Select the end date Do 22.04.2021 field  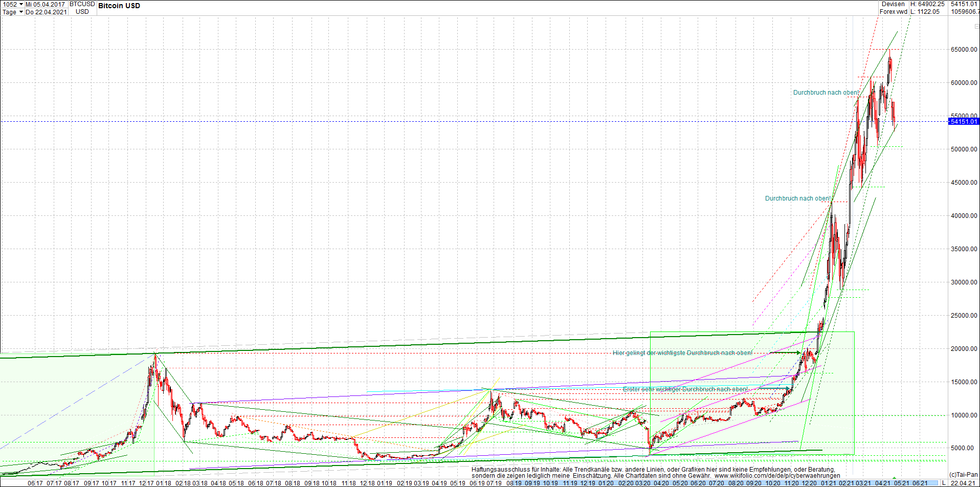point(46,12)
